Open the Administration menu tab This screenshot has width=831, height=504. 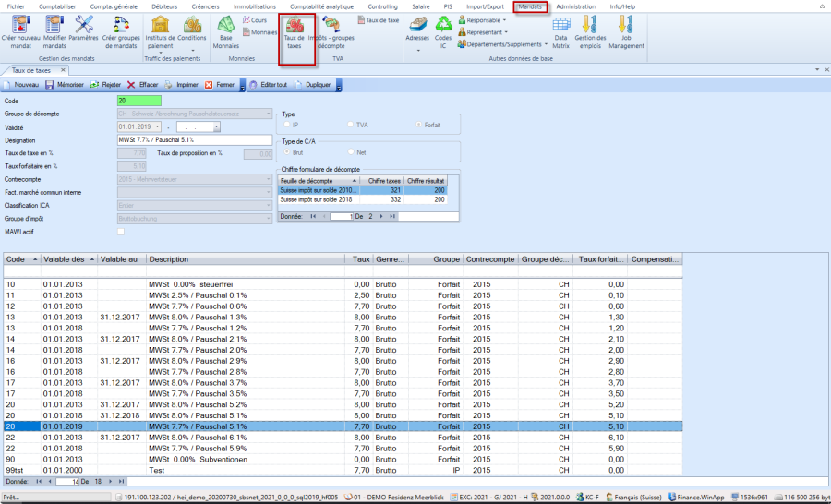(x=575, y=6)
